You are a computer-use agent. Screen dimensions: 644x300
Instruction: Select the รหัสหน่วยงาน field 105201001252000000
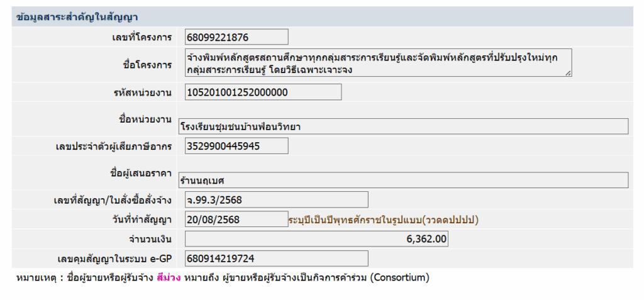[x=263, y=92]
